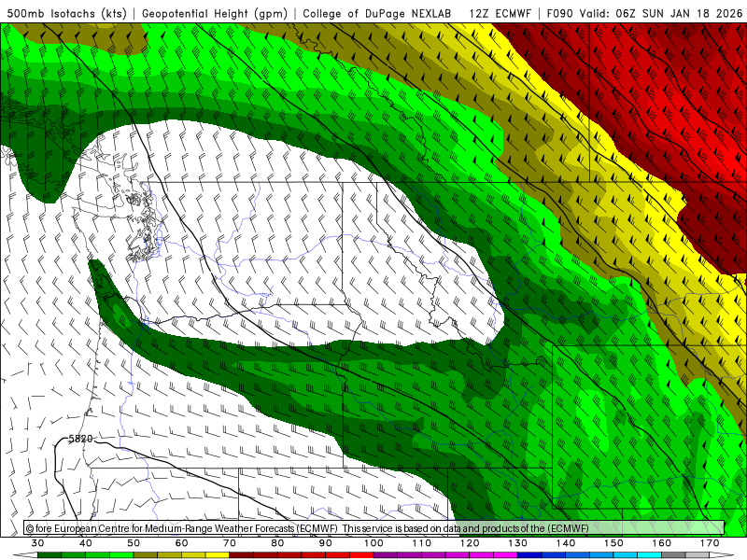
Task: Click the 70 knot legend label
Action: click(230, 543)
